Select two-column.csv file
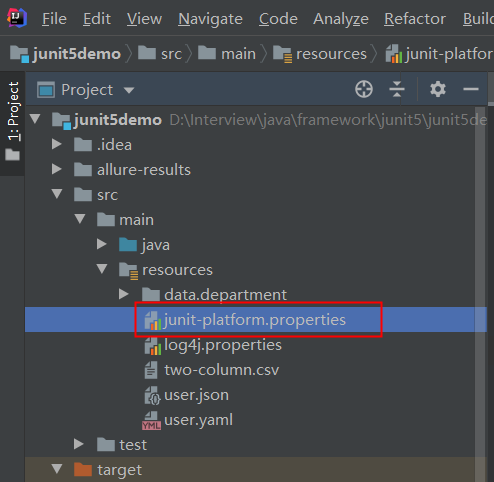494x482 pixels. click(212, 370)
